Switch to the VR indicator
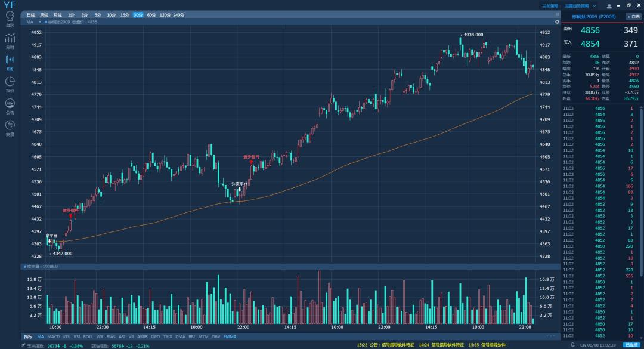Viewport: 644px width, 349px height. pyautogui.click(x=131, y=336)
